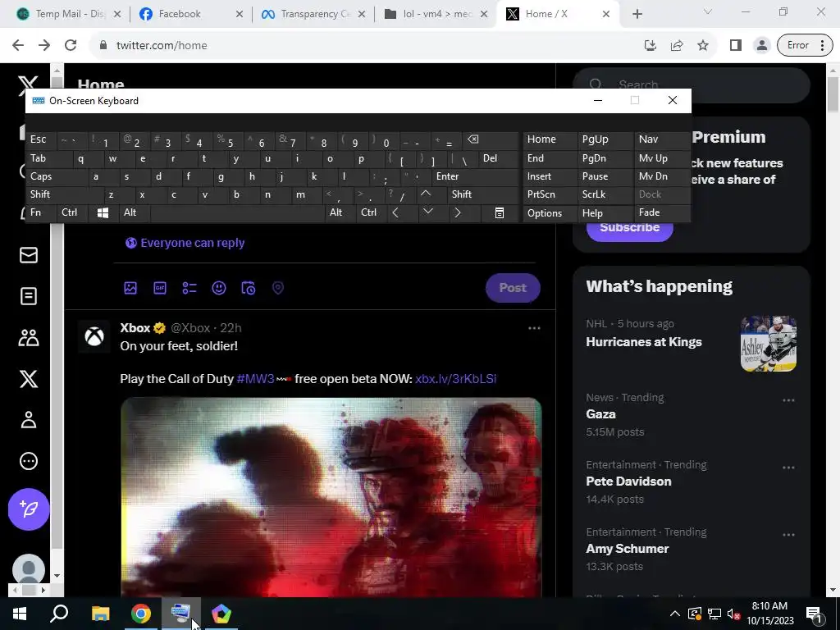
Task: Add a GIF in the composer
Action: click(x=160, y=288)
